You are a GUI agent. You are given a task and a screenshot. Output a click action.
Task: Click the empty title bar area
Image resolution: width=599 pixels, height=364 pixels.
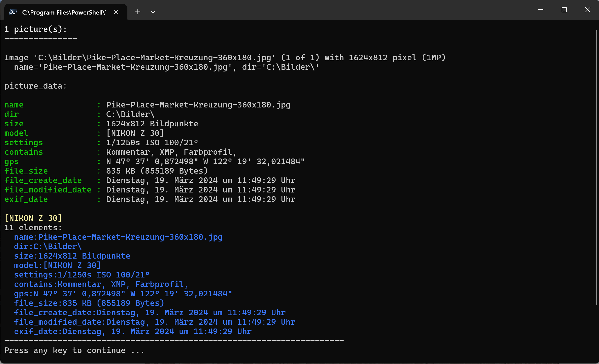pyautogui.click(x=332, y=10)
